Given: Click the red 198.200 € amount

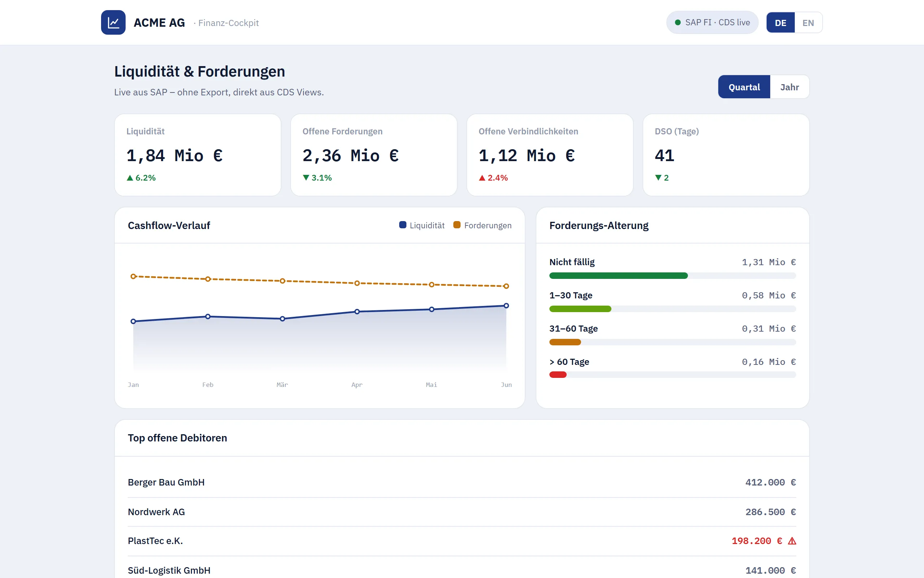Looking at the screenshot, I should click(x=757, y=541).
